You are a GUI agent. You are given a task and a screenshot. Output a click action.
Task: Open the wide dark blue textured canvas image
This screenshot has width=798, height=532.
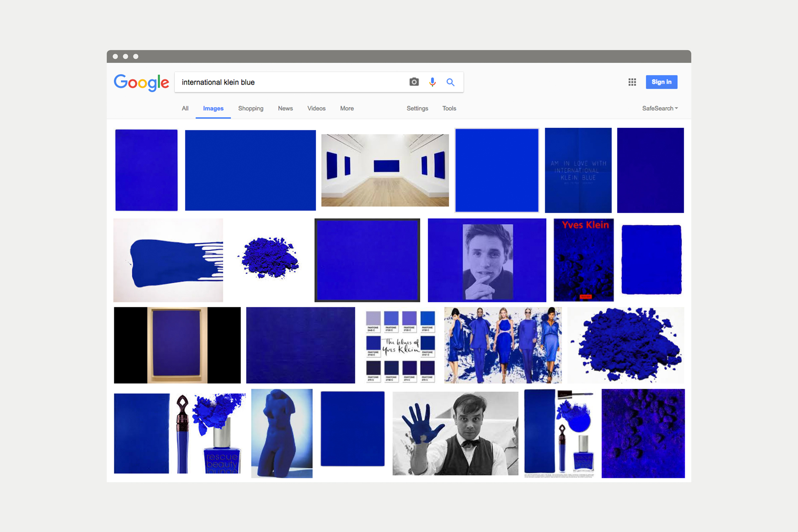tap(301, 345)
